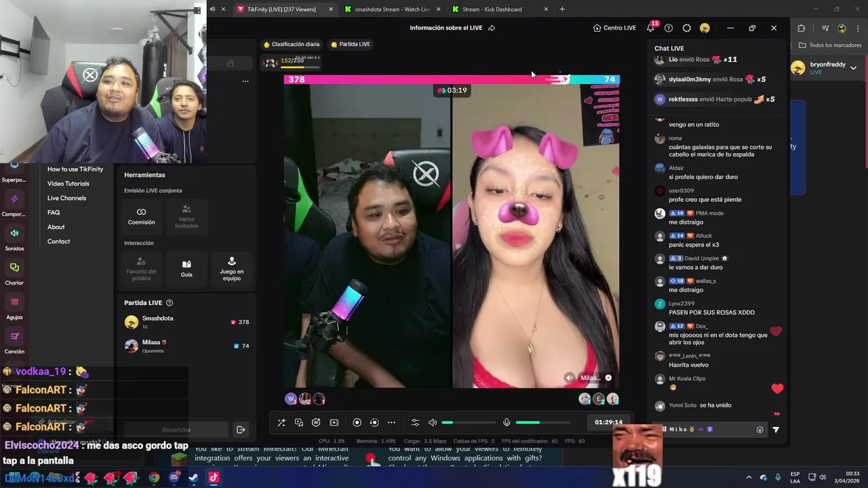Expand the bryanfreddy account dropdown
This screenshot has height=488, width=868.
[853, 67]
